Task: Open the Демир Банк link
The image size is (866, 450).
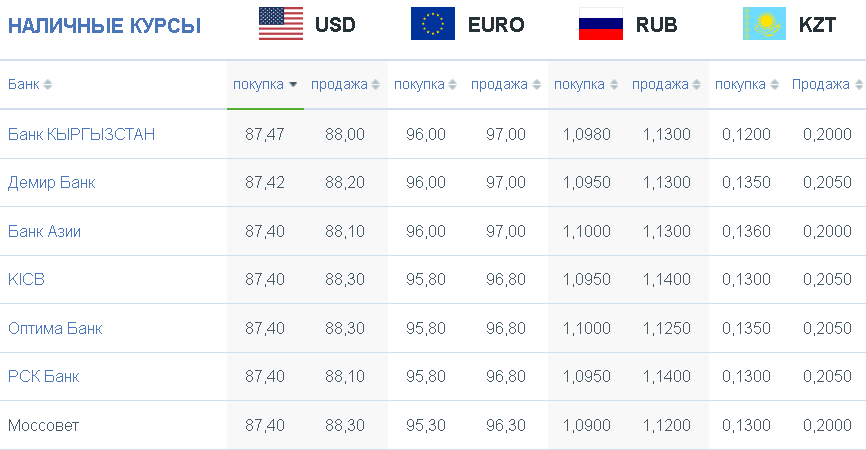Action: tap(51, 182)
